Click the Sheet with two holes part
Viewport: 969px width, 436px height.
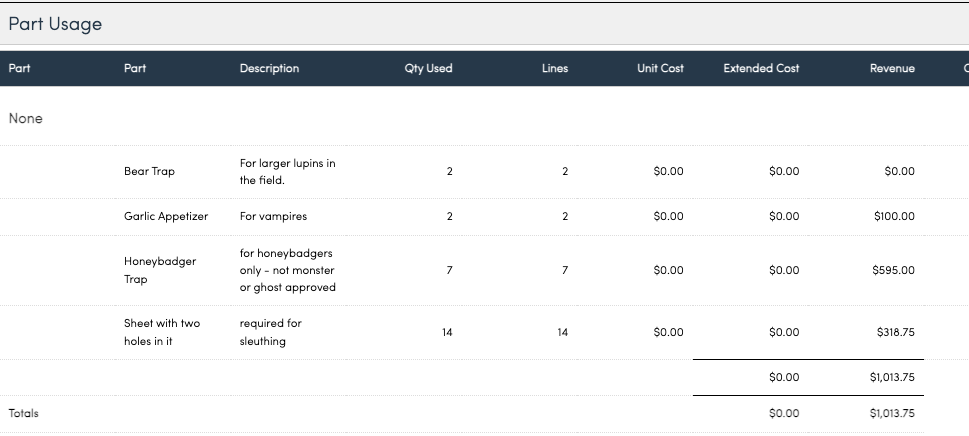pos(161,332)
